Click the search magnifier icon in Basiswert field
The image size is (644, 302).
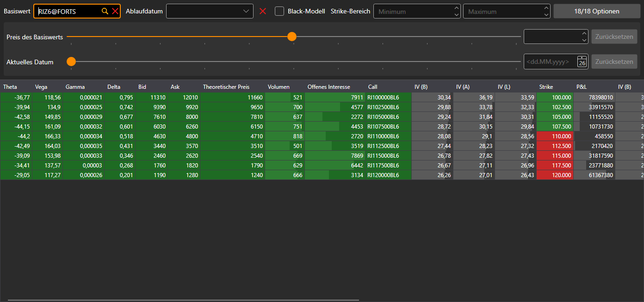point(105,11)
